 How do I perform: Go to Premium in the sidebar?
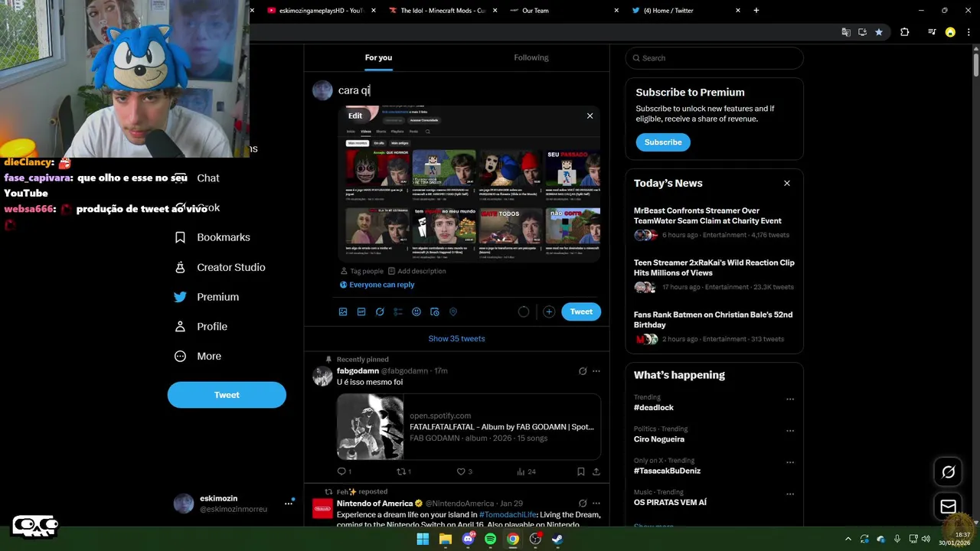[207, 297]
